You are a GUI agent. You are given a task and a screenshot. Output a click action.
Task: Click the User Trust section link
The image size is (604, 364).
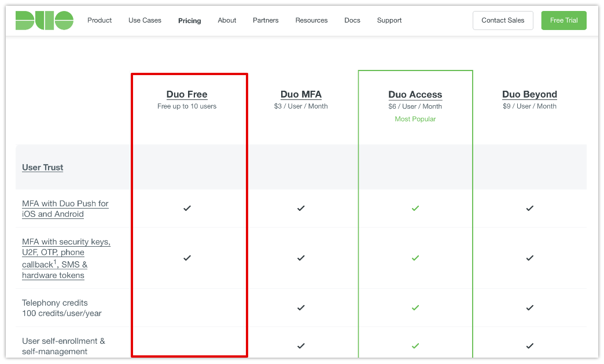(43, 168)
